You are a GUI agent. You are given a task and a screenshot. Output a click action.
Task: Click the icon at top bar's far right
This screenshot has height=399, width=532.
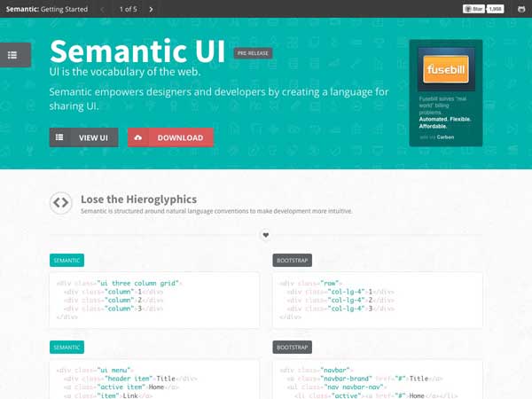[521, 9]
